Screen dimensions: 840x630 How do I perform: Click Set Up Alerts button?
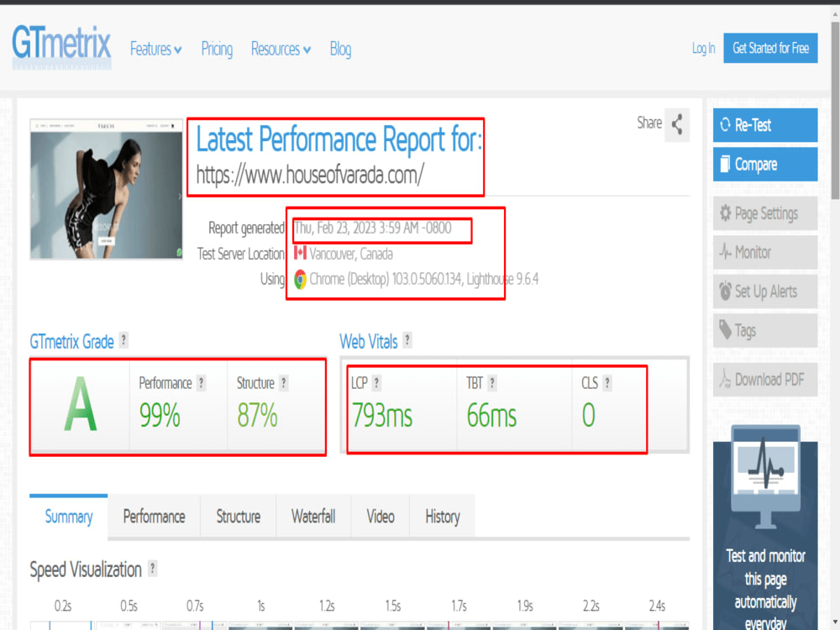pyautogui.click(x=765, y=291)
